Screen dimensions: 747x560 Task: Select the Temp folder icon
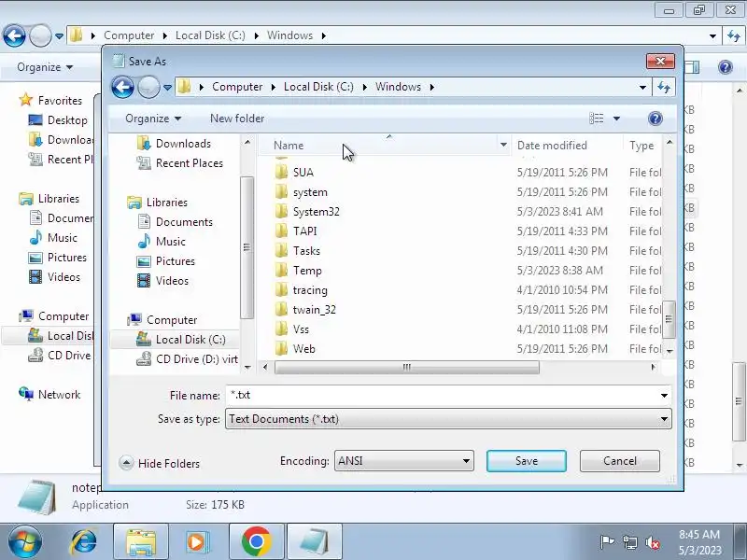(x=282, y=271)
